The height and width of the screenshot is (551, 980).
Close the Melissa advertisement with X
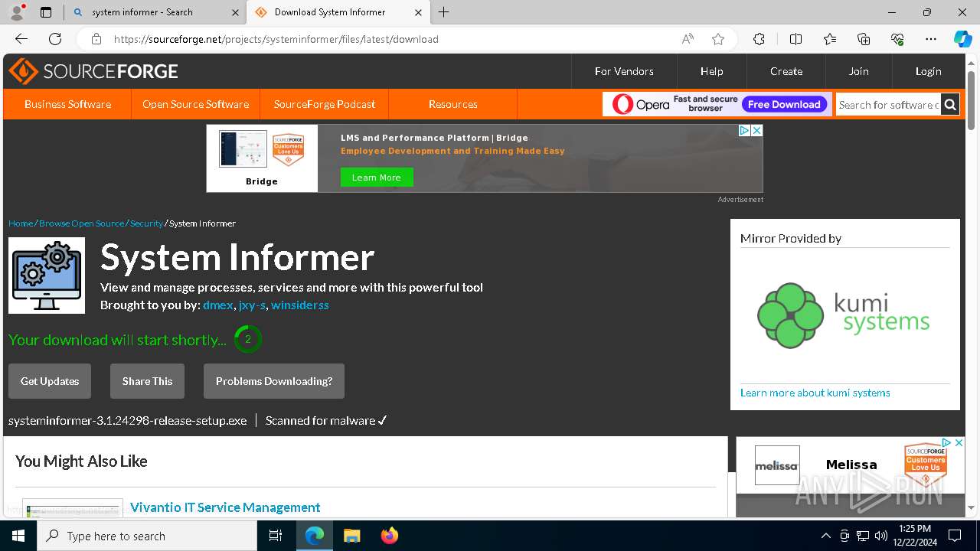[959, 443]
